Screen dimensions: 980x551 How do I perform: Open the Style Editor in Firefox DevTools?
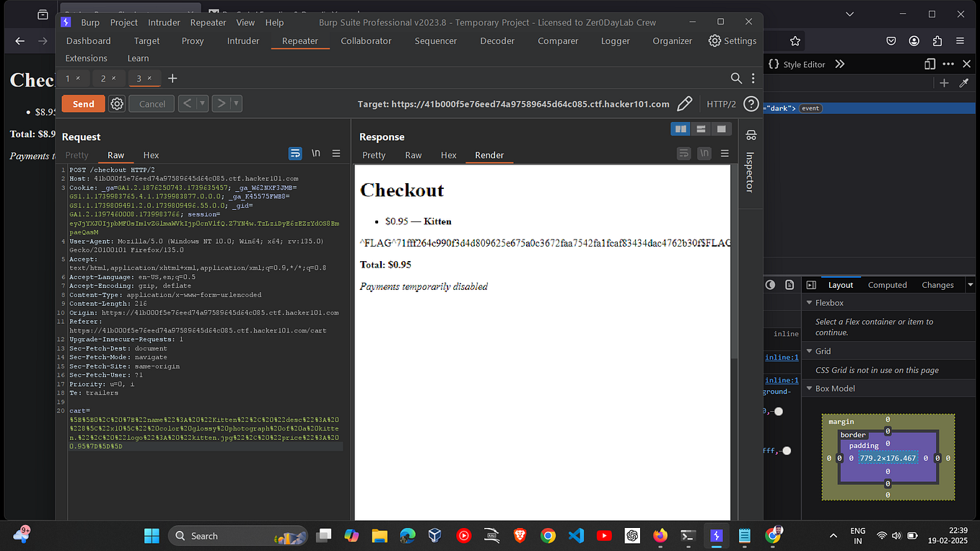798,64
